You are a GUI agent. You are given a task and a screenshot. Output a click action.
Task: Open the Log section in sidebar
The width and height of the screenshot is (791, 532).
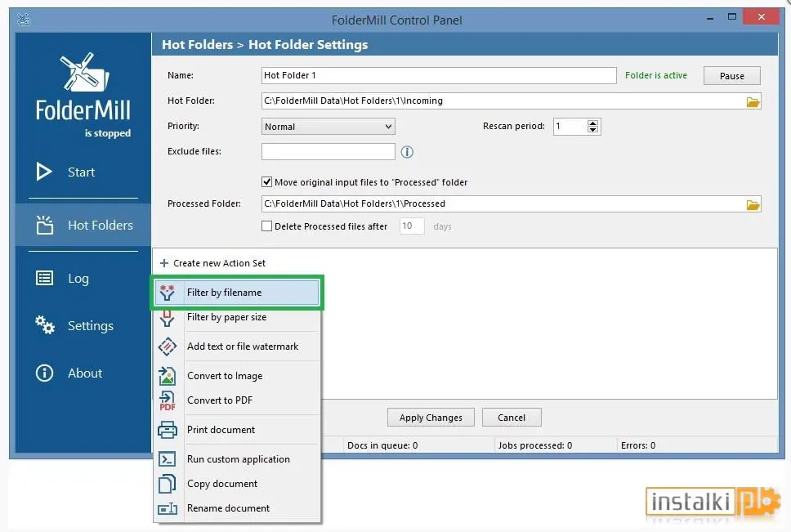[83, 278]
